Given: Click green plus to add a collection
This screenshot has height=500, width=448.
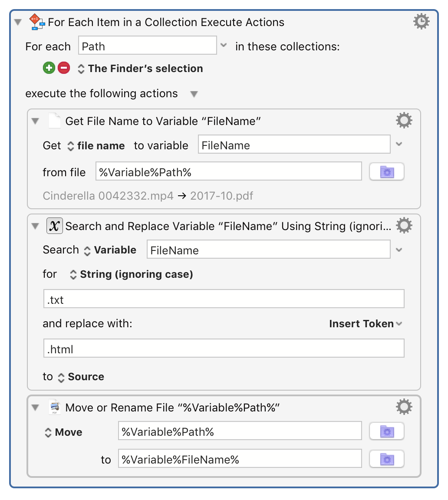Looking at the screenshot, I should tap(49, 68).
